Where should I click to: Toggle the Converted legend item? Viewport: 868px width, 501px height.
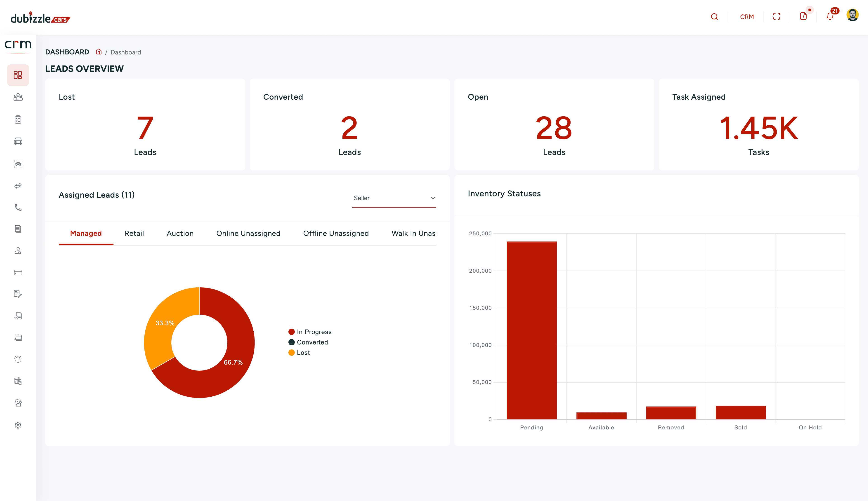(308, 342)
